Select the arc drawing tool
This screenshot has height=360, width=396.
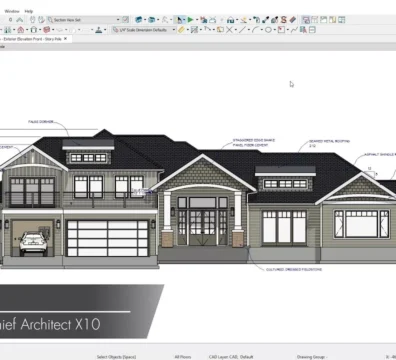[255, 30]
